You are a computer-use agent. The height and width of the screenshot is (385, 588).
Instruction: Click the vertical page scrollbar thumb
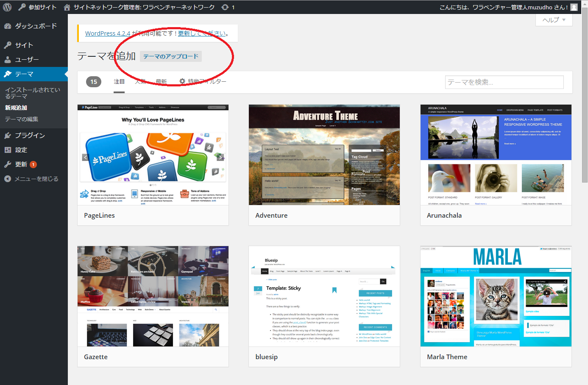(x=585, y=95)
